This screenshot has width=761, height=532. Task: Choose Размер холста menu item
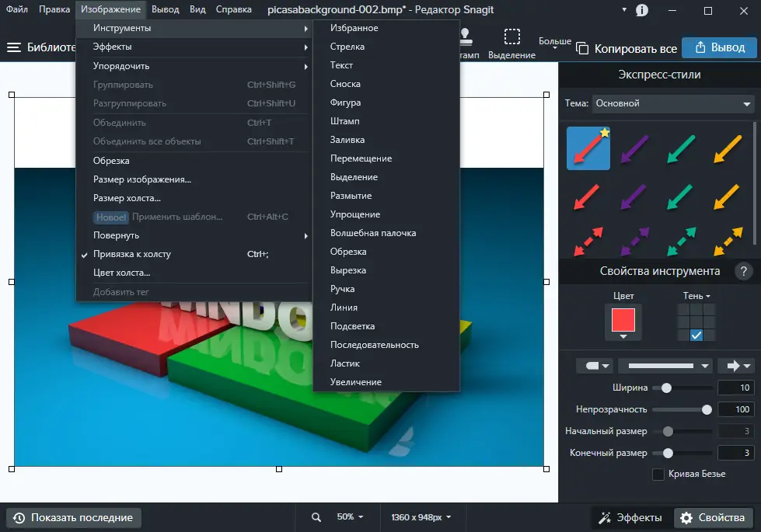(193, 198)
